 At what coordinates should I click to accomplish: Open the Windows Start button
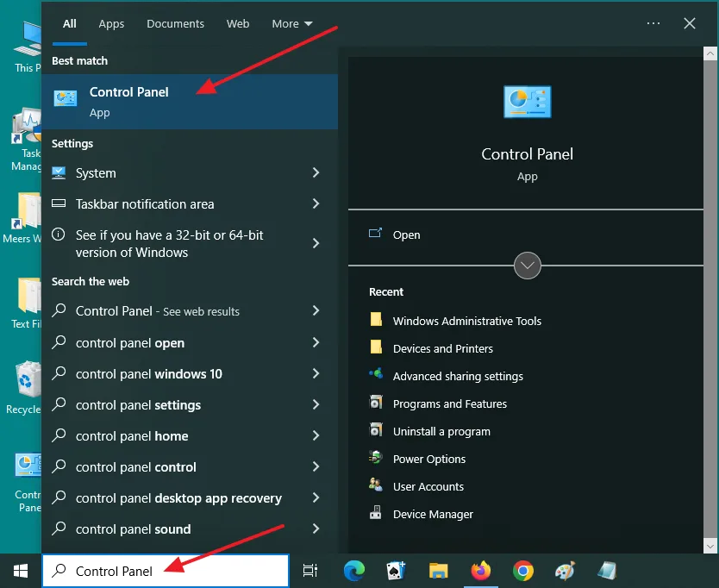coord(21,571)
